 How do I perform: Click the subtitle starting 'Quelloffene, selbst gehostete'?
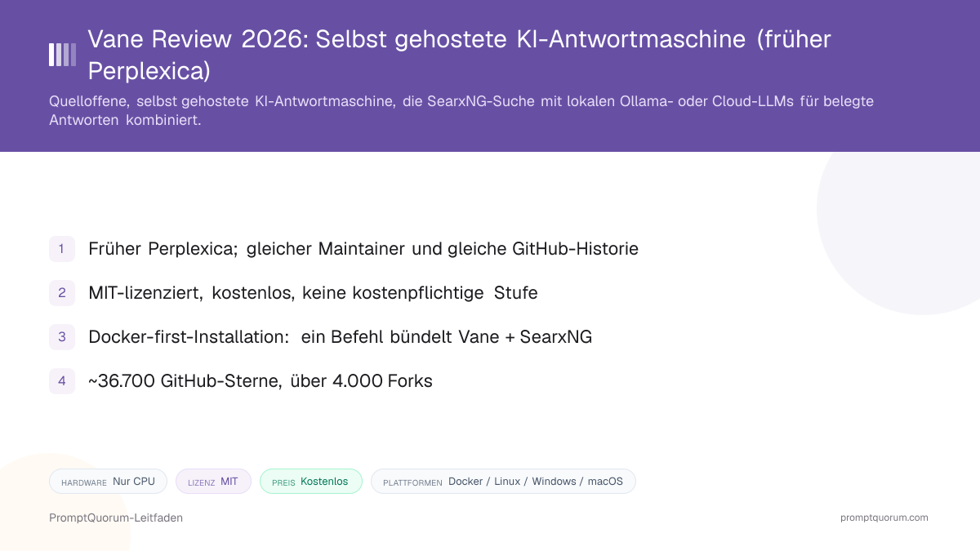(x=461, y=110)
